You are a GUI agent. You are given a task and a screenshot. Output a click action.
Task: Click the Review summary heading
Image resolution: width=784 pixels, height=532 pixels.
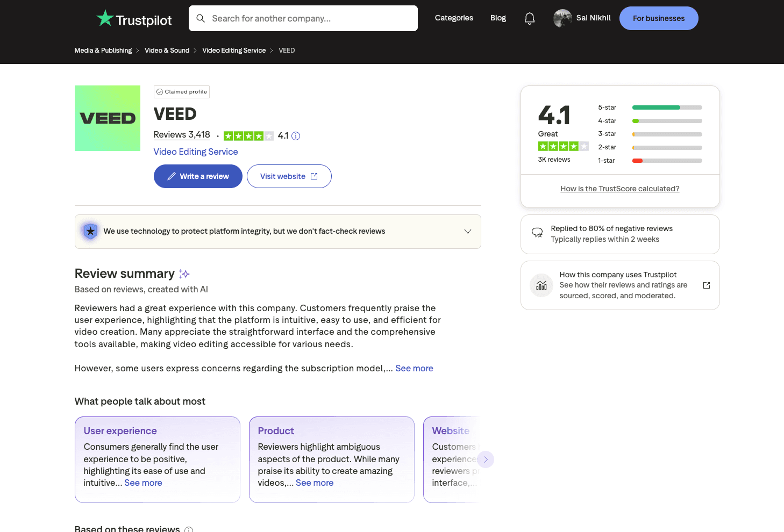(125, 274)
